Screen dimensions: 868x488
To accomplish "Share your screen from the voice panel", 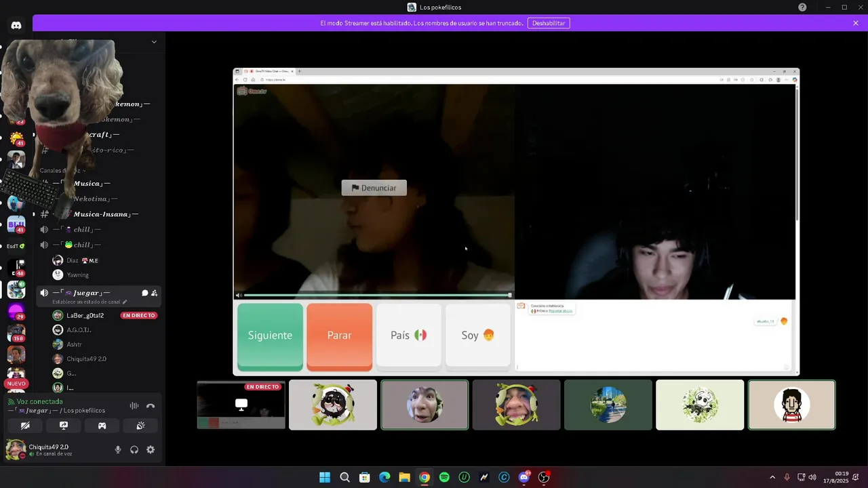I will [64, 426].
